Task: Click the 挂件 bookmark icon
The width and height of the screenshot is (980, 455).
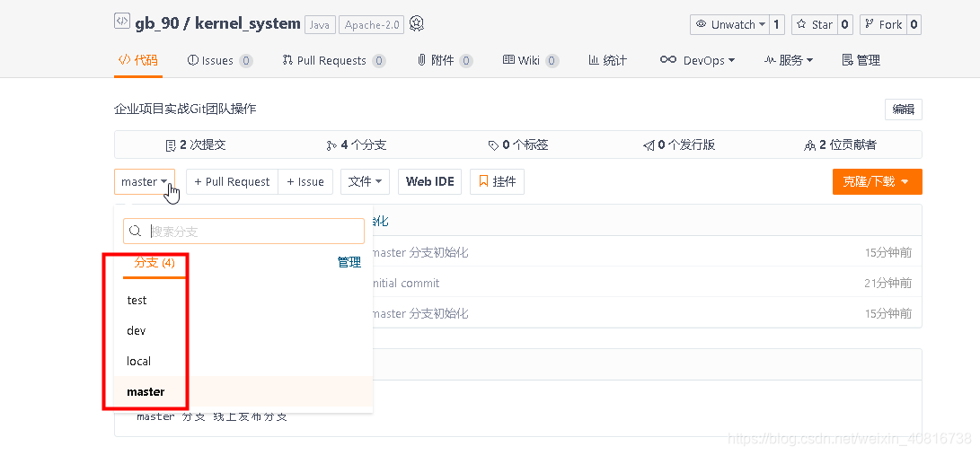Action: (x=483, y=181)
